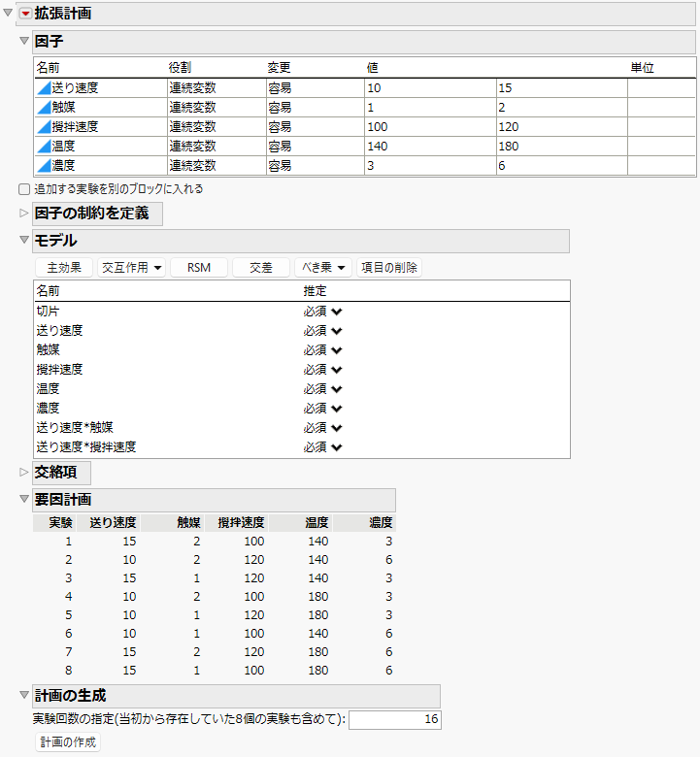Collapse the 拡張計画 outline triangle
Screen dimensions: 700x757
coord(8,13)
